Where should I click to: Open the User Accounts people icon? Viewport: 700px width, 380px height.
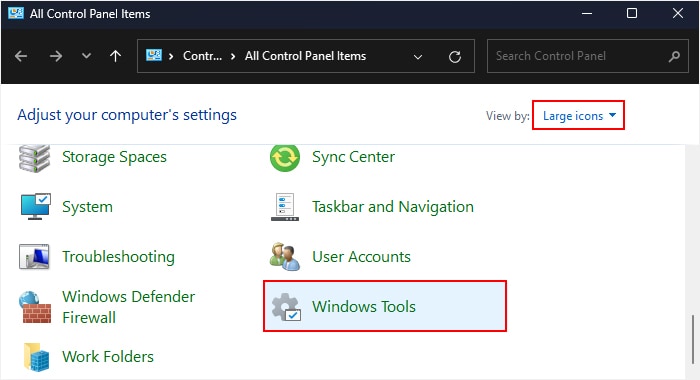tap(285, 257)
